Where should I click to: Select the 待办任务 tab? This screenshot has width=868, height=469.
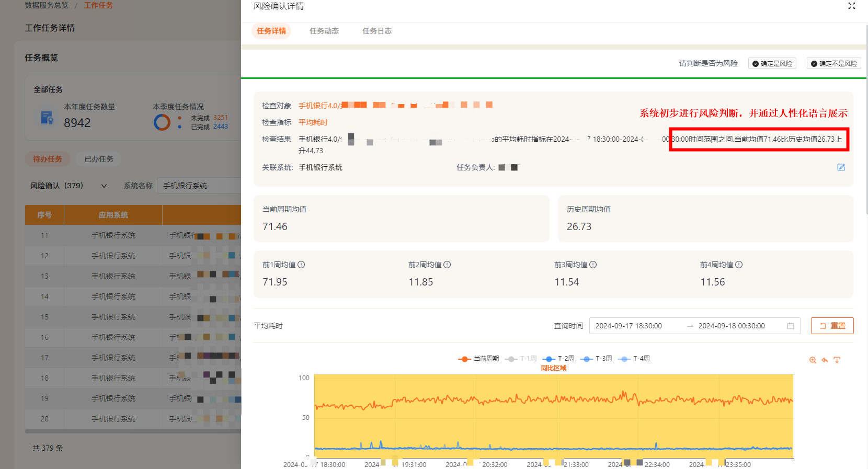pos(48,159)
